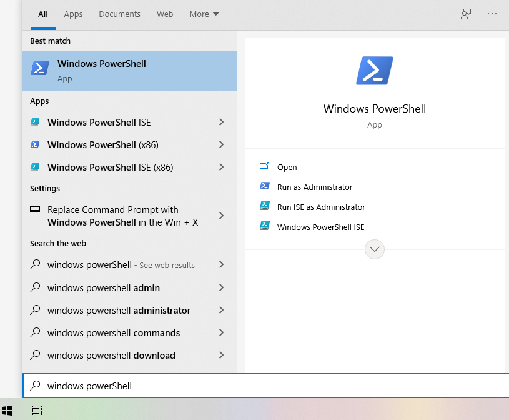Open the three-dot options menu
The height and width of the screenshot is (420, 509).
492,14
